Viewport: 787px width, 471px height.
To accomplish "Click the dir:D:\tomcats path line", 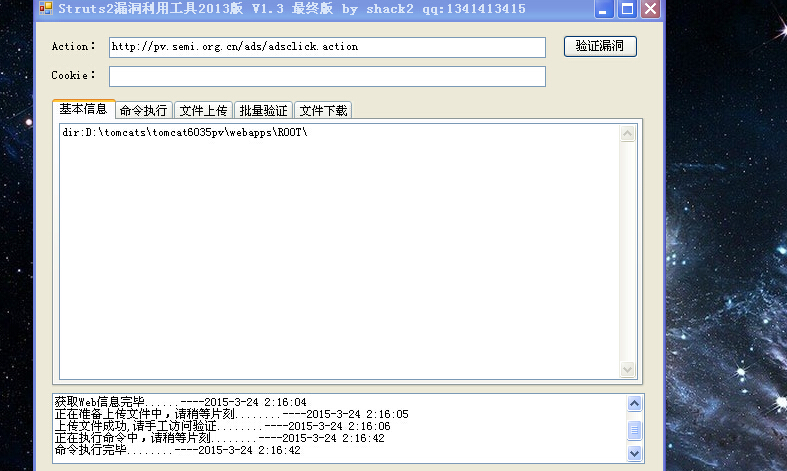I will (185, 133).
